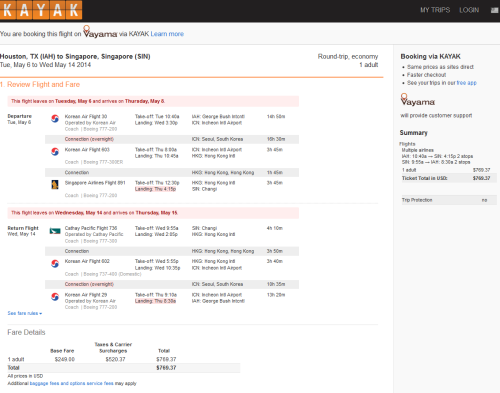Click Korean Air logo for Flight 30
500x393 pixels.
55,118
